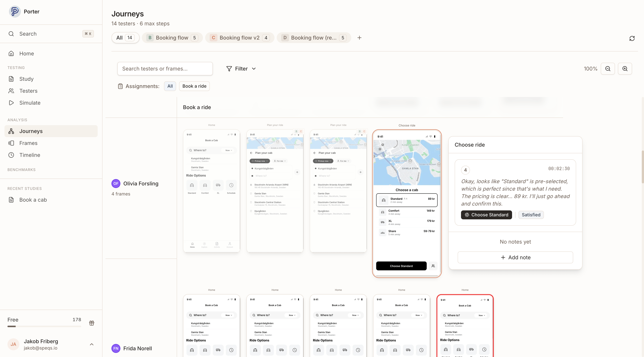Zoom out the journey canvas
The image size is (644, 357).
click(608, 69)
